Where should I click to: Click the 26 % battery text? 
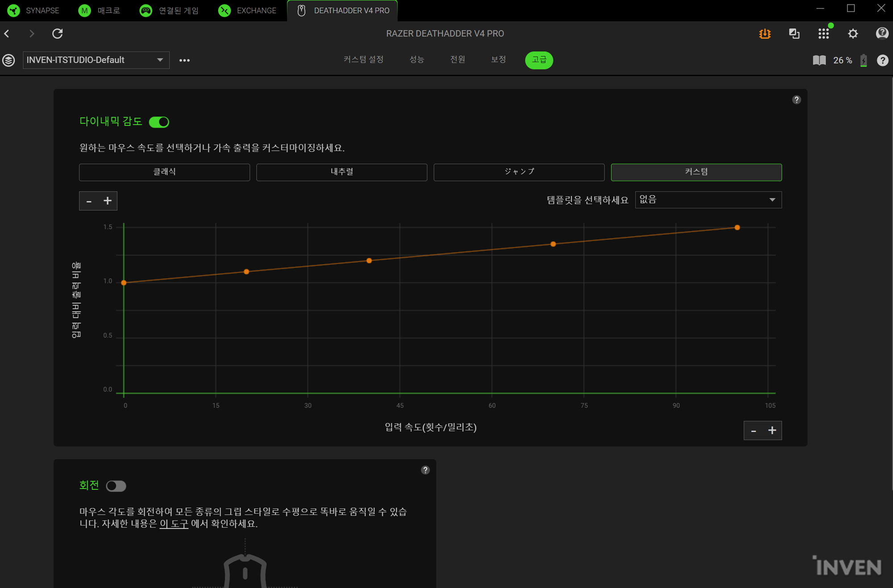(x=843, y=60)
